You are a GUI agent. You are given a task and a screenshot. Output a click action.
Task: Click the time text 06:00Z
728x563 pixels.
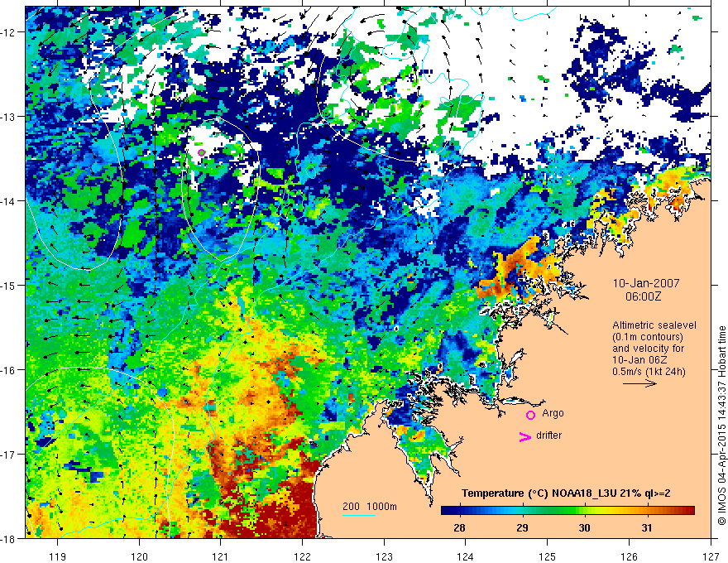[643, 296]
